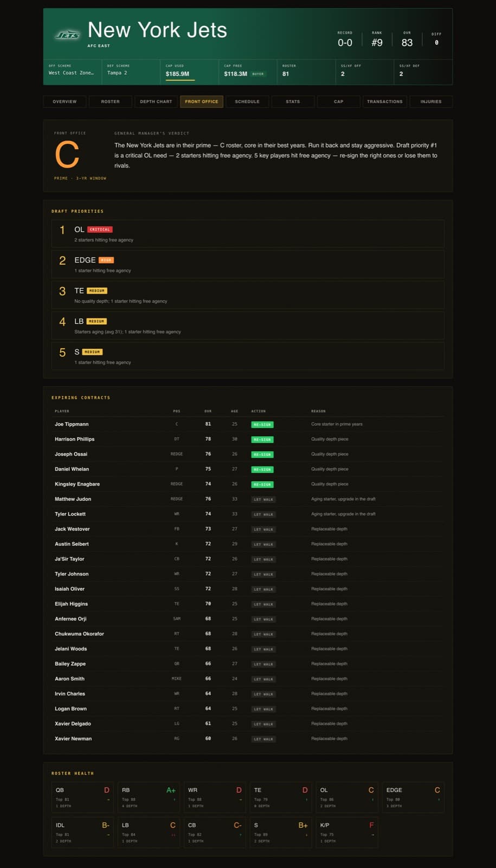The image size is (496, 868).
Task: Click the New York Jets logo
Action: (68, 35)
